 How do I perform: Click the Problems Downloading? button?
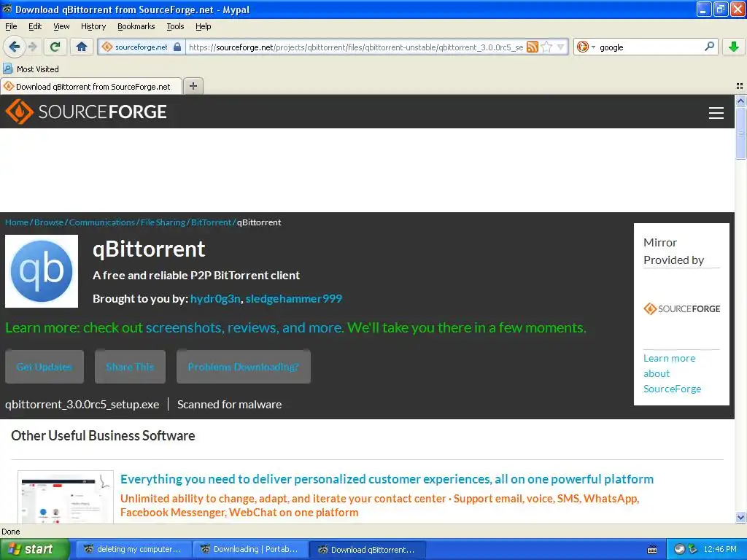(244, 367)
